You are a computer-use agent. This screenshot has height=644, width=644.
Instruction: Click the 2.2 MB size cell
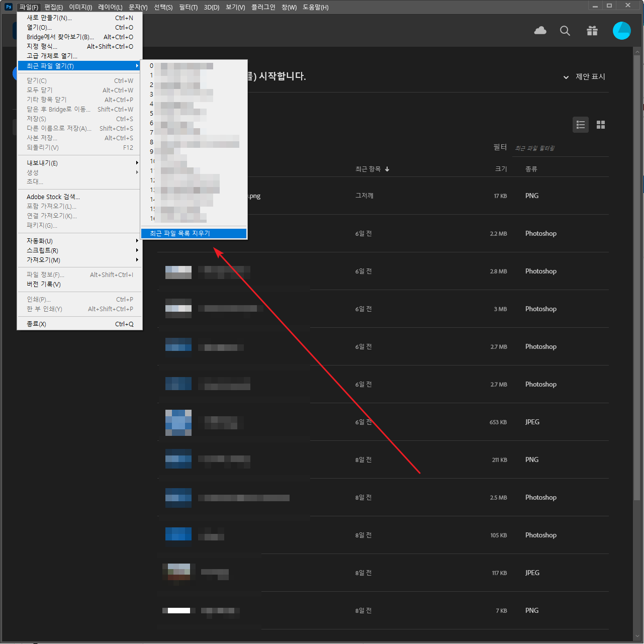pos(499,234)
